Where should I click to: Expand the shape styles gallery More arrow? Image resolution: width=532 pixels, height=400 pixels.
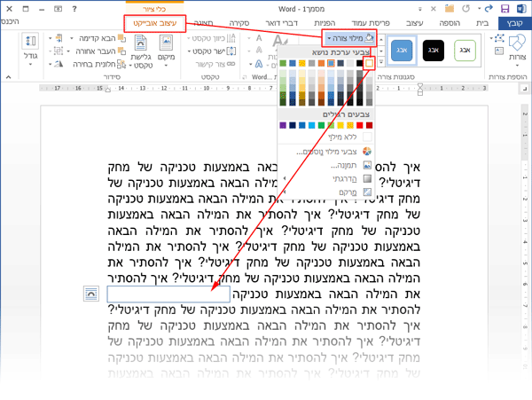[381, 62]
